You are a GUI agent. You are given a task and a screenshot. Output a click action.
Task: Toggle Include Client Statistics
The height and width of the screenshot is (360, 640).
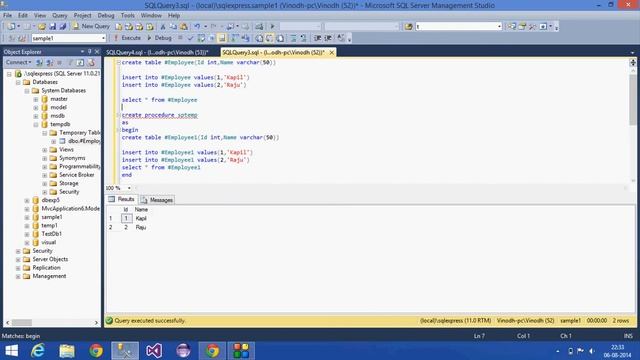pos(245,38)
